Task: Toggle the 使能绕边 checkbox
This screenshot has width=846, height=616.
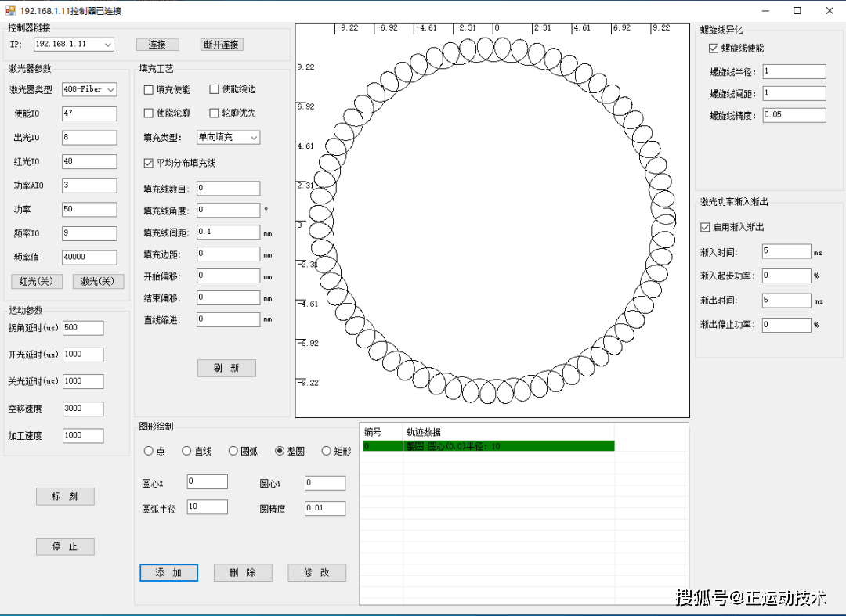Action: [x=215, y=90]
